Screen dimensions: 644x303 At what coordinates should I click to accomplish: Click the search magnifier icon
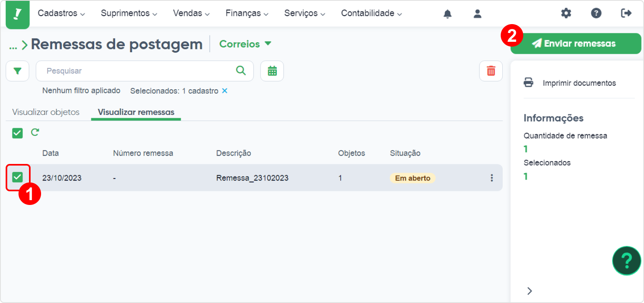tap(241, 70)
